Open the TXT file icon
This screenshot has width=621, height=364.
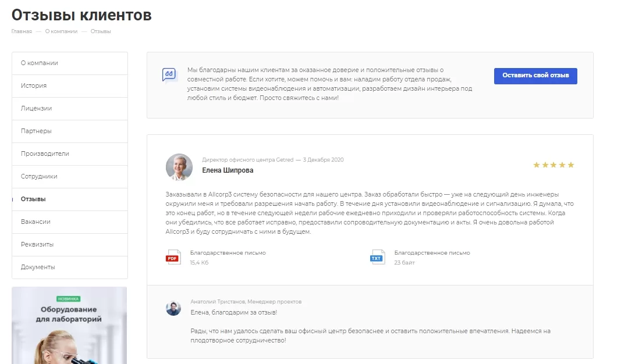[x=378, y=257]
